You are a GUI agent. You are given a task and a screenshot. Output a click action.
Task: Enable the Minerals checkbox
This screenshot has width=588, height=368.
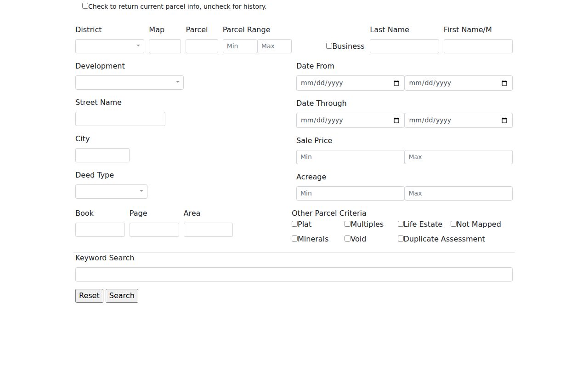pos(294,239)
